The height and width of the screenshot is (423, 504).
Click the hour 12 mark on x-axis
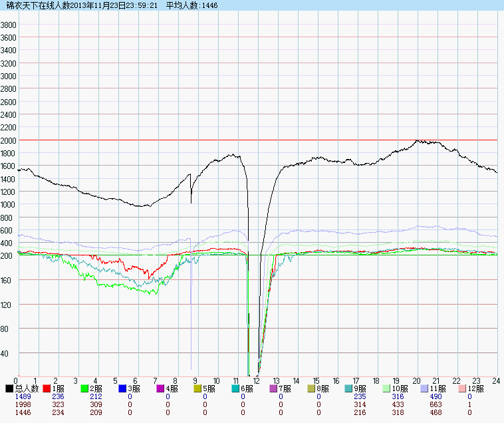click(x=257, y=380)
